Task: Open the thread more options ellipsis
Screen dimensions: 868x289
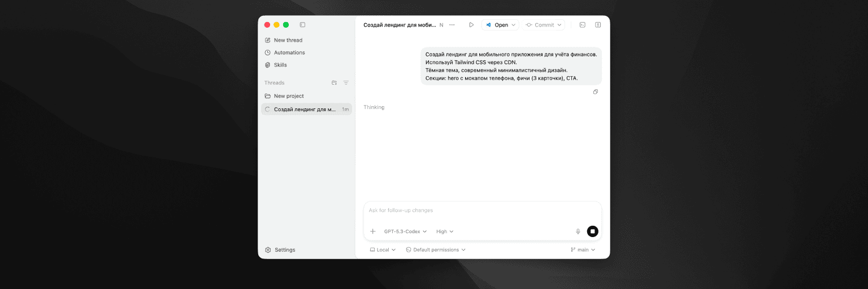Action: tap(452, 25)
